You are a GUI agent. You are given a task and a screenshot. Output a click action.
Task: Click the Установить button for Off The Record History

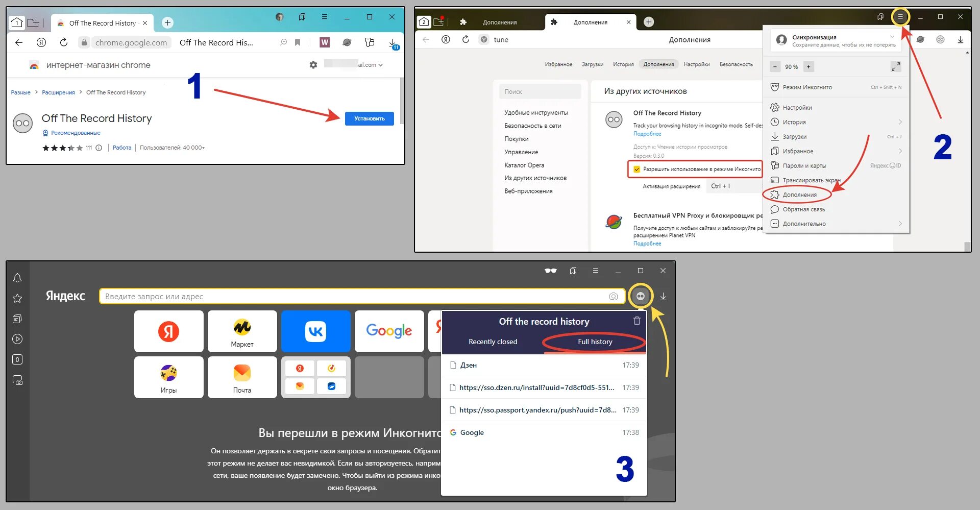tap(369, 118)
